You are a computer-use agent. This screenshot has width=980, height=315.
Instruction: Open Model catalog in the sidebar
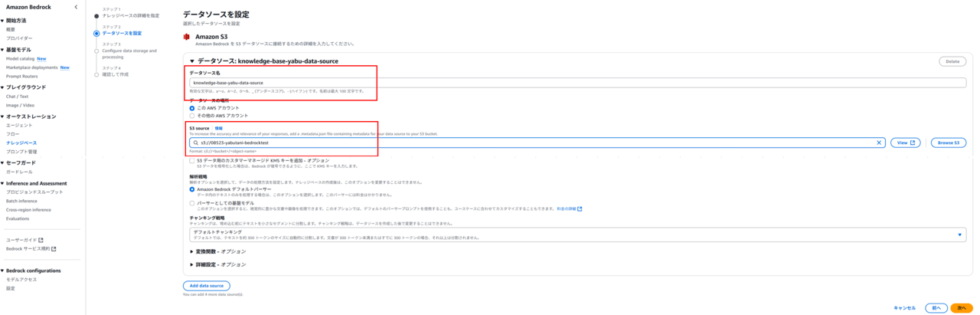(x=20, y=58)
